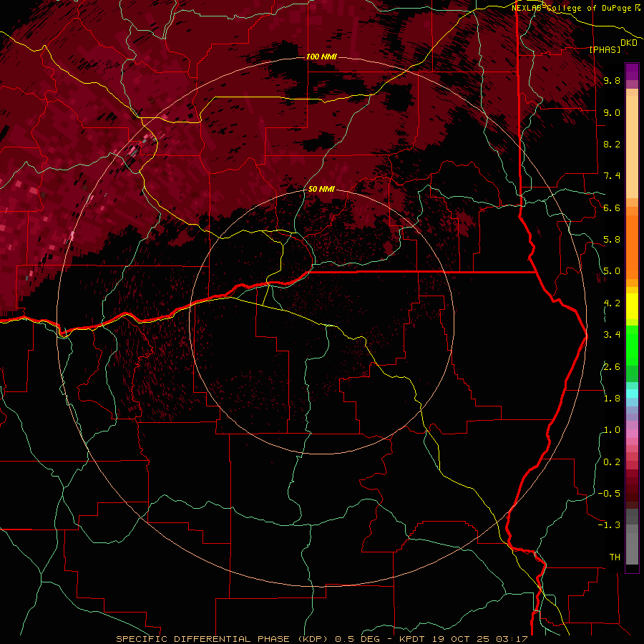Click the -0.5 scale value
Screen dimensions: 644x644
(x=610, y=494)
